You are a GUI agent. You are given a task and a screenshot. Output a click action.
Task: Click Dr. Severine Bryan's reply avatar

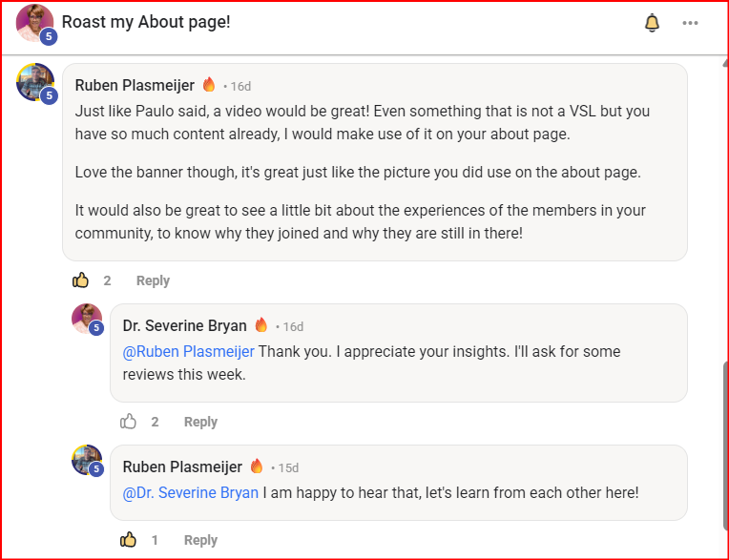(86, 319)
